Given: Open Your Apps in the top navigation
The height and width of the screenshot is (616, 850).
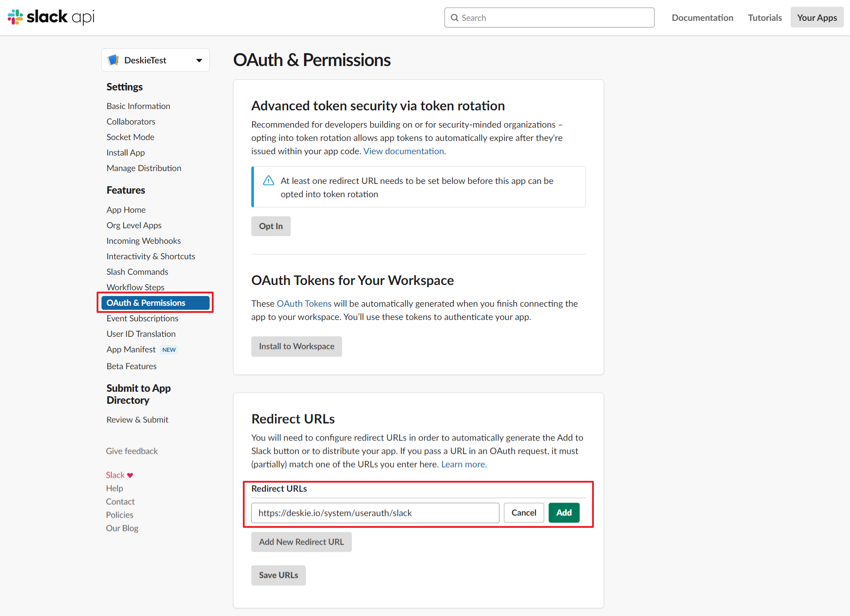Looking at the screenshot, I should click(x=817, y=18).
